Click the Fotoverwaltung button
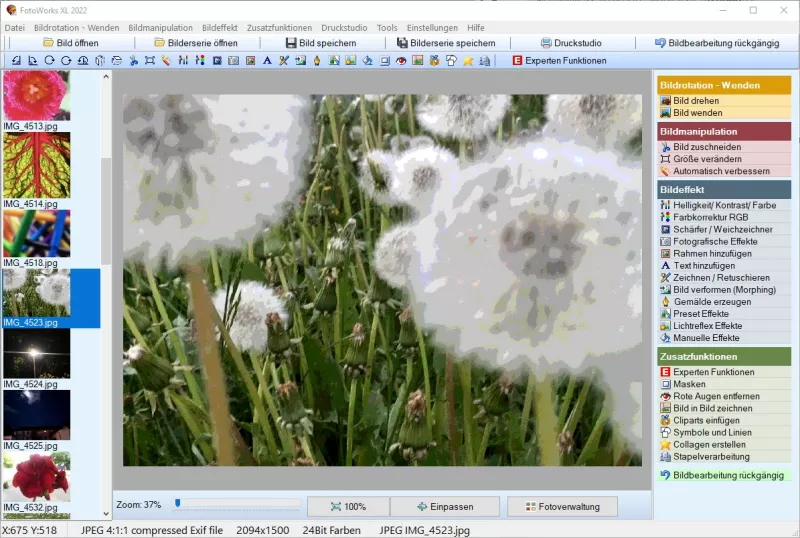This screenshot has width=800, height=538. [x=562, y=506]
